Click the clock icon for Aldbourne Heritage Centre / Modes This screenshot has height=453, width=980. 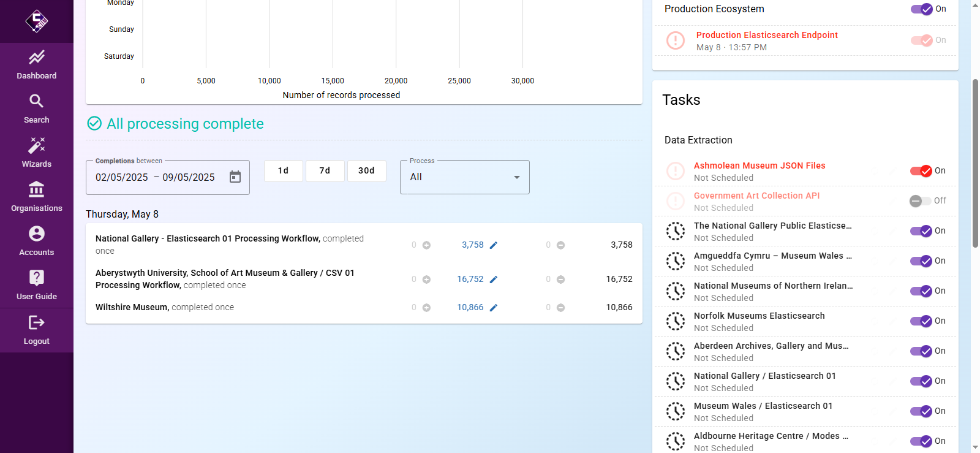(x=676, y=441)
